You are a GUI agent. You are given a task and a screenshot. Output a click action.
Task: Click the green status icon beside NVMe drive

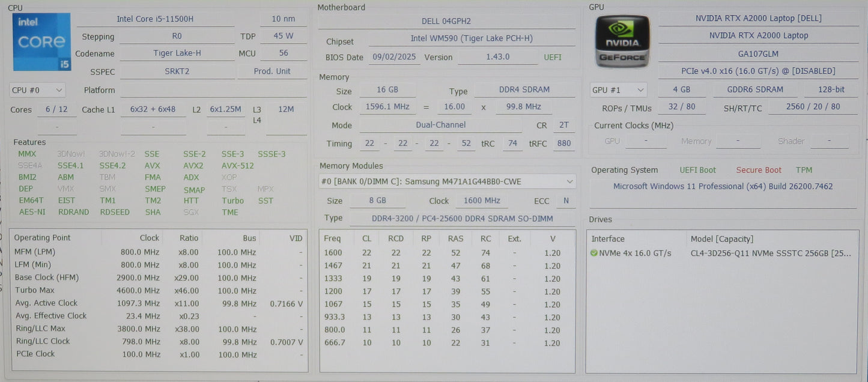(594, 253)
